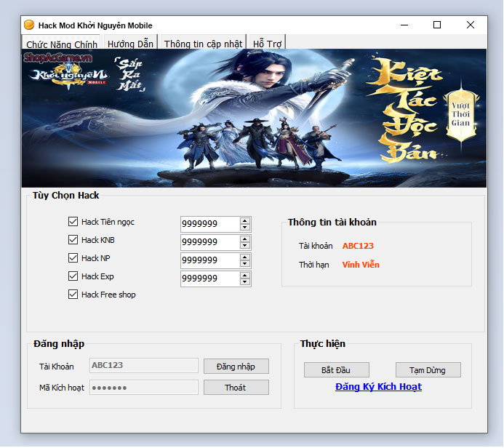Uncheck the Hack Free shop checkbox
Screen dimensions: 504x448
point(73,295)
